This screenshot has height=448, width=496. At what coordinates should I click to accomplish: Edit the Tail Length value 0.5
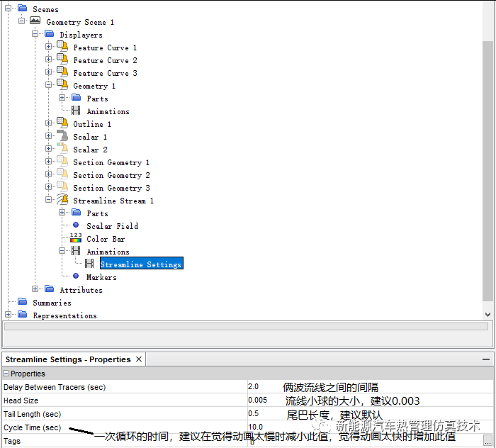253,413
